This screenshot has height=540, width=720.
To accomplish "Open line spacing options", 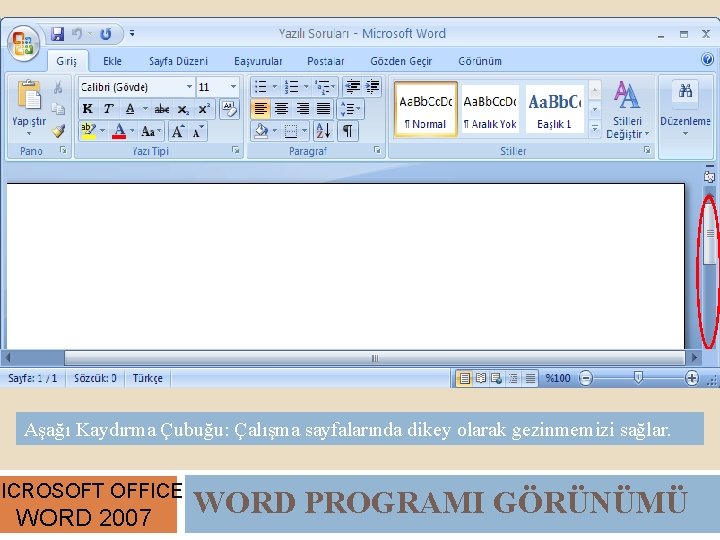I will coord(350,109).
